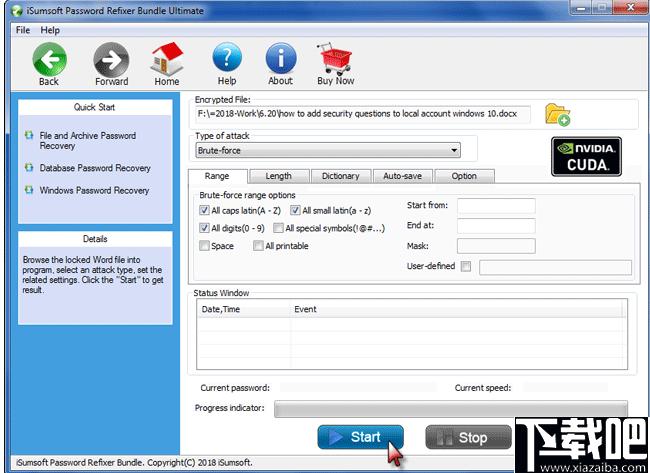Open File and Archive Password Recovery
Image resolution: width=650 pixels, height=473 pixels.
[x=88, y=141]
